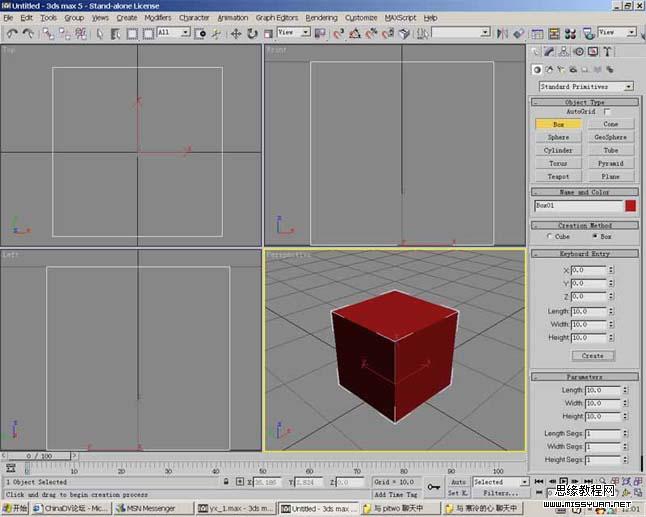Toggle the Set Key mode button

tap(458, 493)
